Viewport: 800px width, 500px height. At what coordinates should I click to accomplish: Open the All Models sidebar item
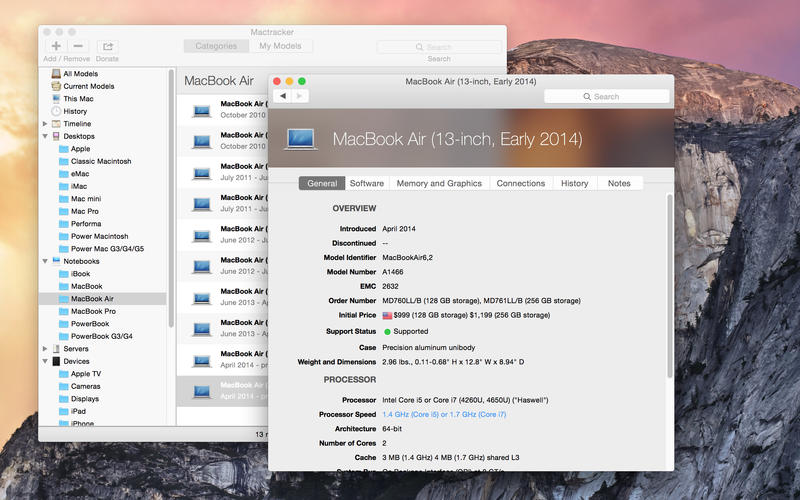point(80,73)
